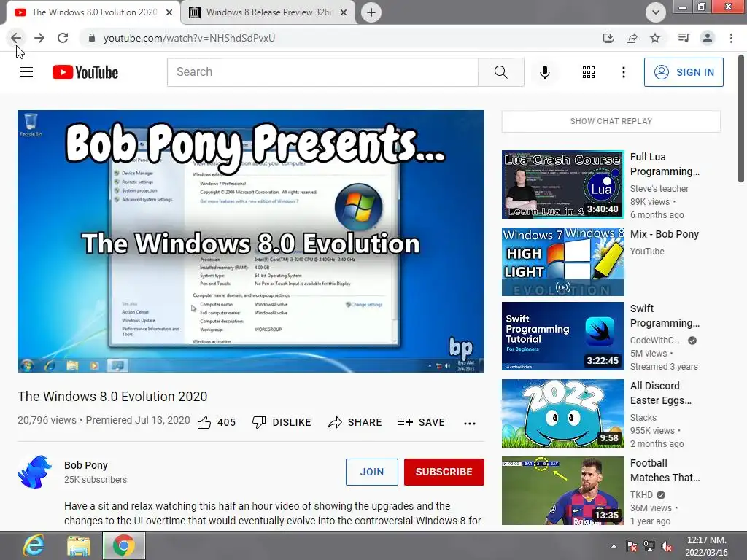The height and width of the screenshot is (560, 747).
Task: Open Bob Pony channel avatar
Action: (x=35, y=472)
